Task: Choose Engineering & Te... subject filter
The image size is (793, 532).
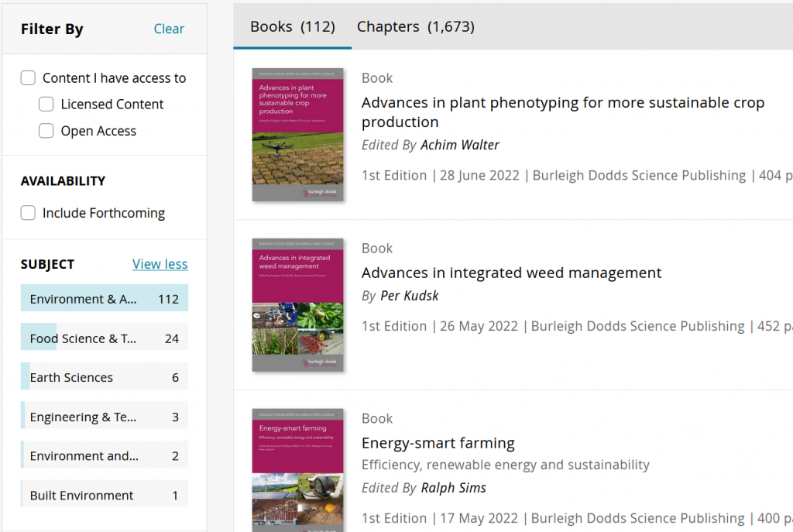Action: pos(105,416)
